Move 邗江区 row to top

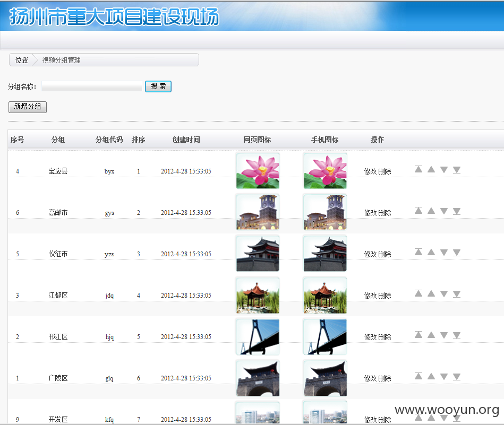[418, 335]
